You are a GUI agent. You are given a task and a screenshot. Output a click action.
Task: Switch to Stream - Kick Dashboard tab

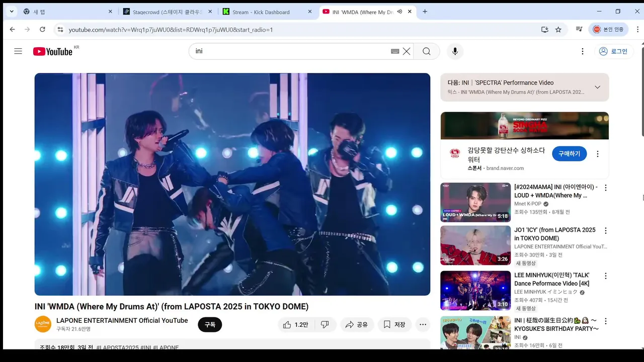pyautogui.click(x=268, y=12)
